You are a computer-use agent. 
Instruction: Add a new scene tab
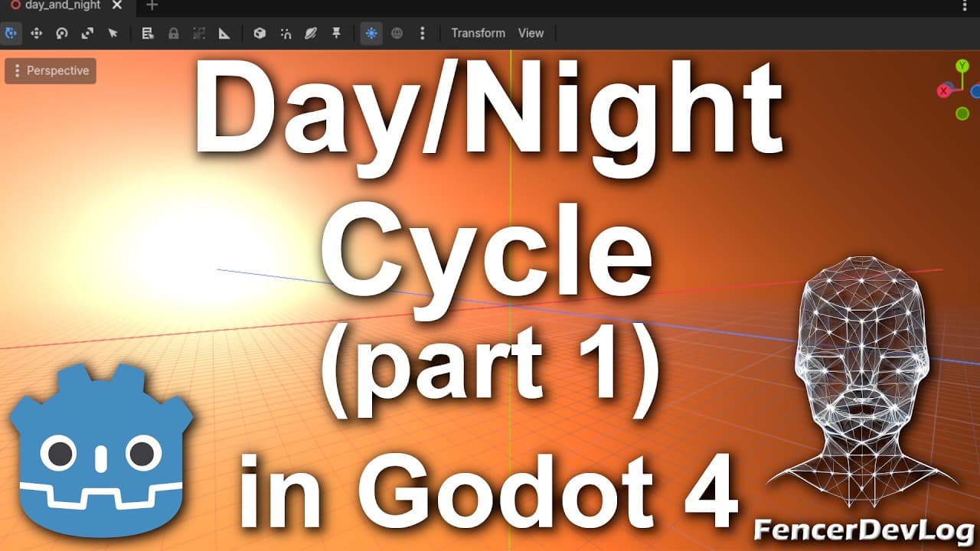(152, 5)
